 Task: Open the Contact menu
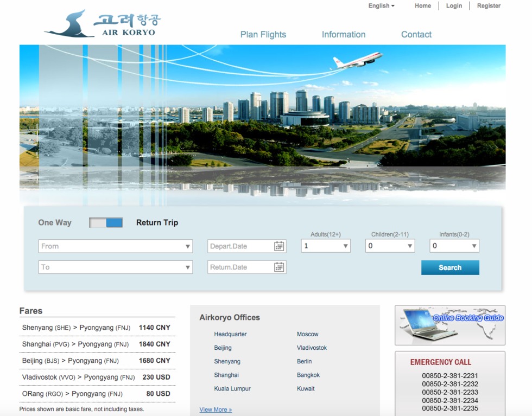[416, 35]
